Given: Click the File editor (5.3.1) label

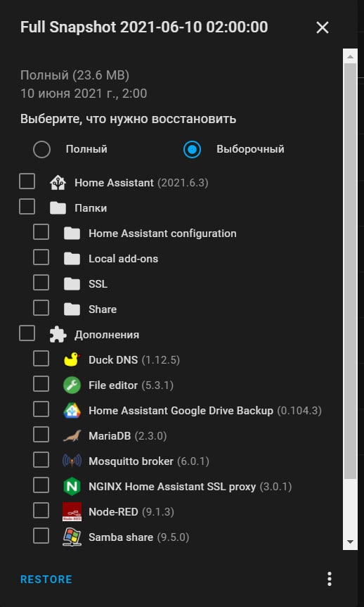Looking at the screenshot, I should (x=131, y=385).
